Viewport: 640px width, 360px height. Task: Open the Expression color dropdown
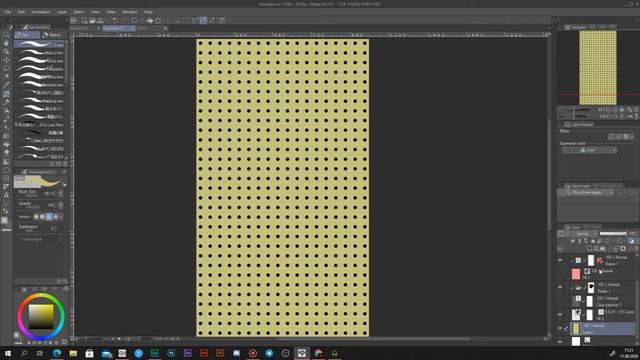click(589, 150)
